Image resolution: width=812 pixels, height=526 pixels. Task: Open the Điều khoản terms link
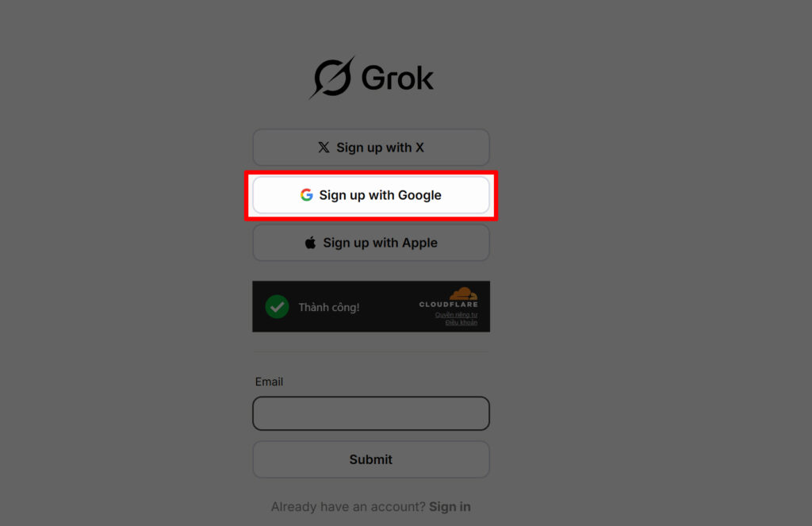(x=462, y=322)
